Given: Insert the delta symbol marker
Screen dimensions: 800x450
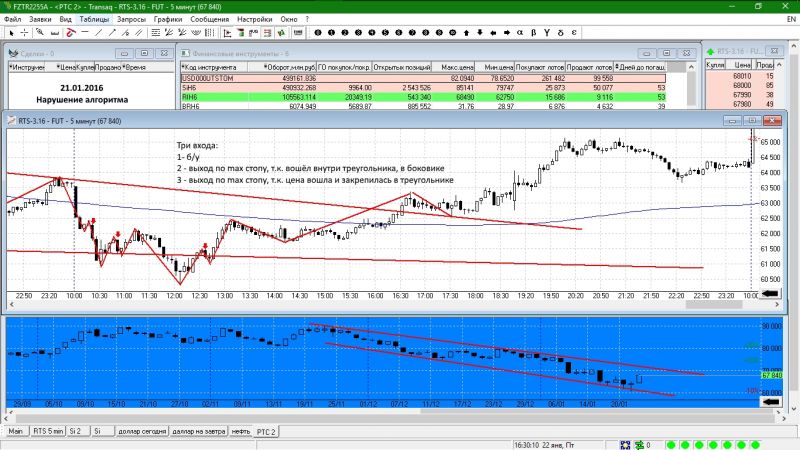Looking at the screenshot, I should tap(561, 33).
